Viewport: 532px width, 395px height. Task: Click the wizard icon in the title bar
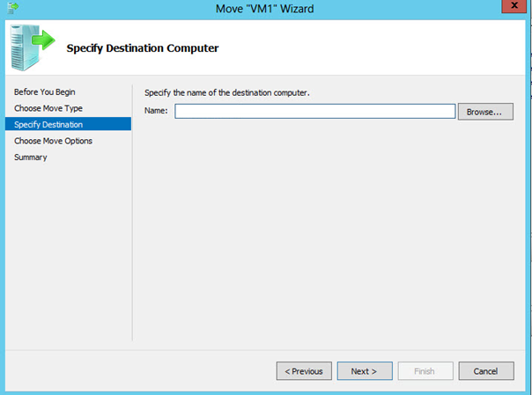[12, 7]
